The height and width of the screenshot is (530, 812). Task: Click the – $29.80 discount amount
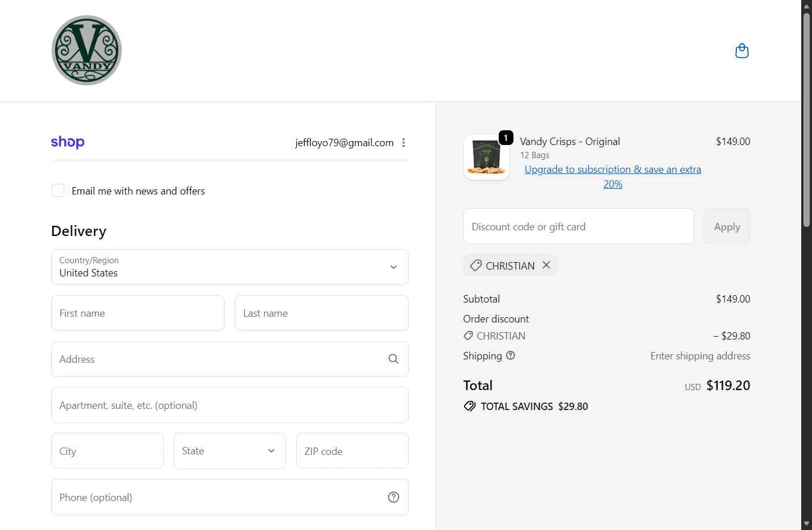[x=732, y=336]
